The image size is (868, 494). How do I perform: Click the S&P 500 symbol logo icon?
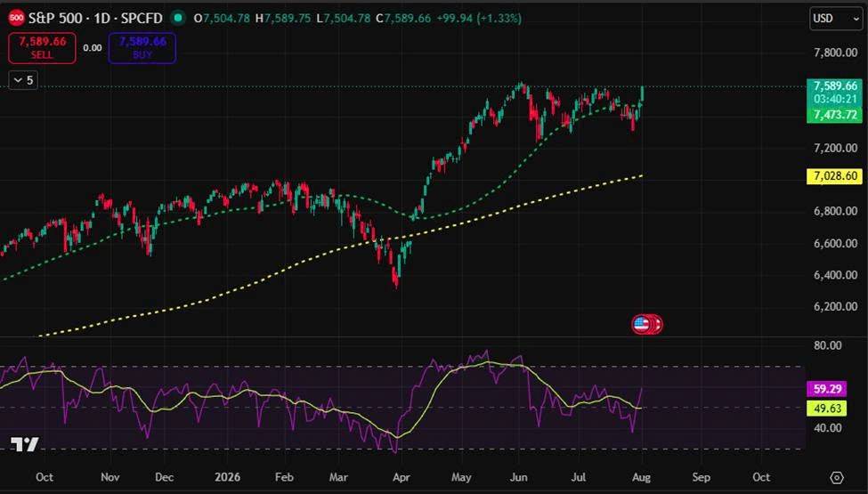[x=17, y=19]
